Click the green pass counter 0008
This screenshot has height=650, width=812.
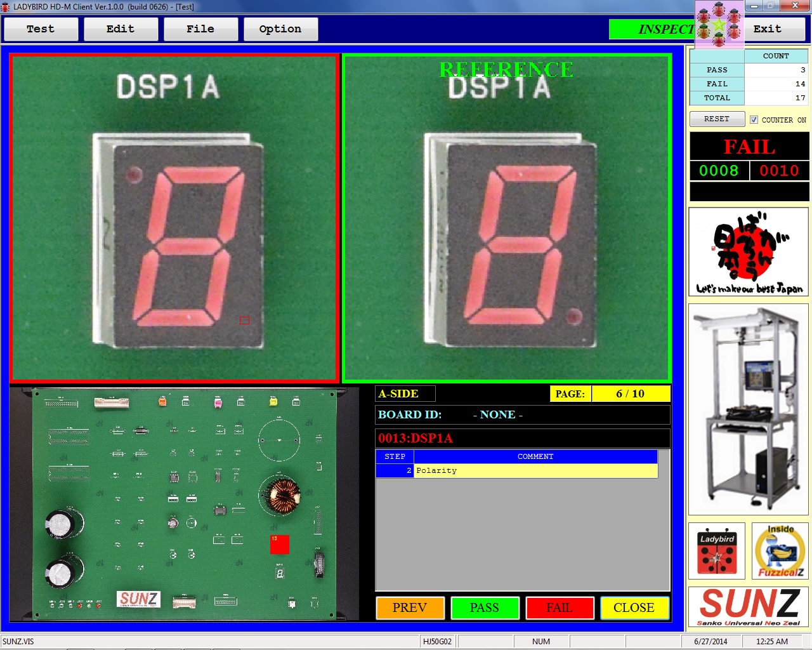click(x=719, y=171)
